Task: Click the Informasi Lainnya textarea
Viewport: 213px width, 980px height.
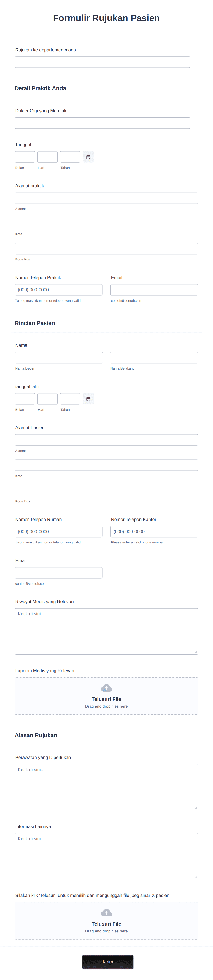Action: pos(106,856)
